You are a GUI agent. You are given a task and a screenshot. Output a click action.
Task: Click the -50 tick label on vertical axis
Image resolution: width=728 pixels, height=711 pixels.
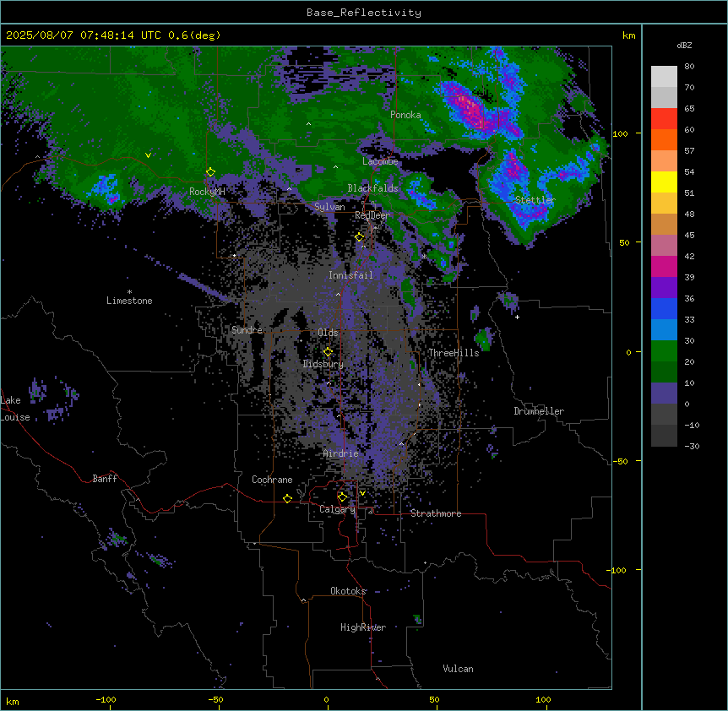click(x=620, y=461)
